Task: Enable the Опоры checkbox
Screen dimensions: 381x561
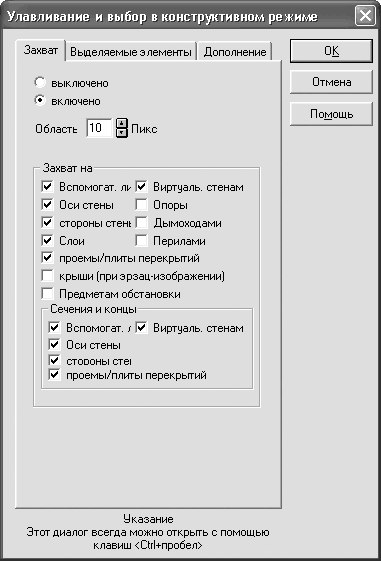Action: (x=142, y=205)
